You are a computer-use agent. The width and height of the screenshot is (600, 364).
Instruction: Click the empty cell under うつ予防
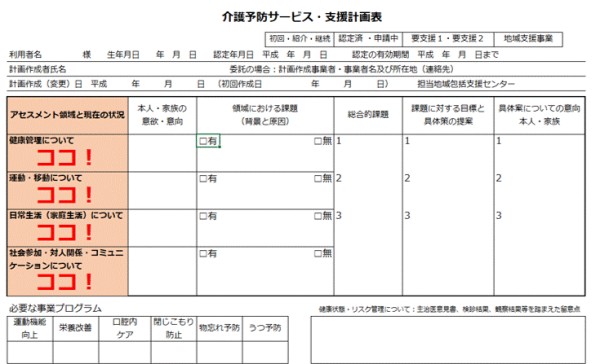[x=265, y=352]
